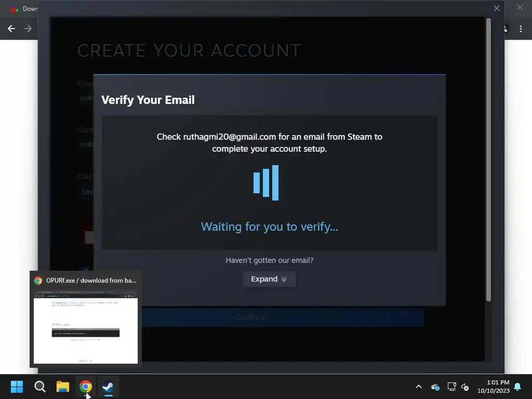Screen dimensions: 532x399
Task: Open the Chrome three-dot menu
Action: (x=521, y=29)
